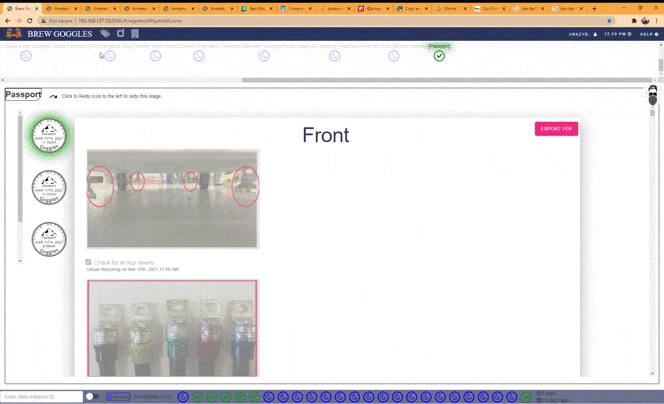Click the Passport stage title tab
The image size is (664, 404).
pos(23,94)
